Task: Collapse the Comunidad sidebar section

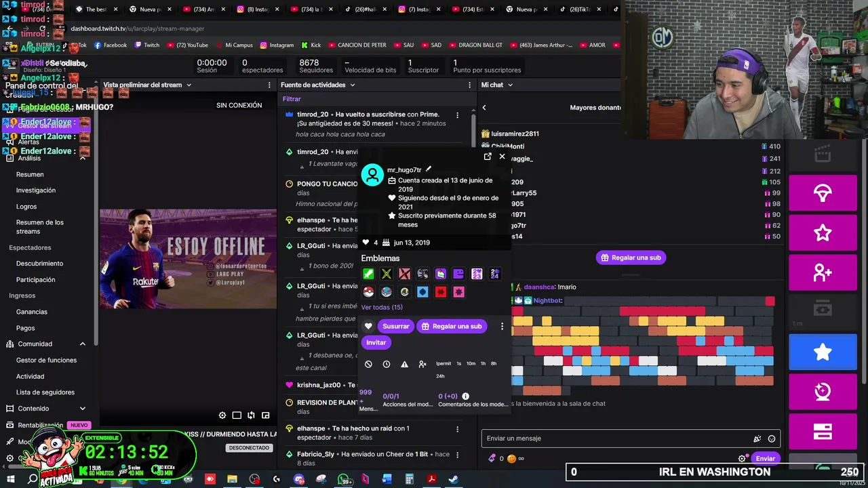Action: (83, 344)
